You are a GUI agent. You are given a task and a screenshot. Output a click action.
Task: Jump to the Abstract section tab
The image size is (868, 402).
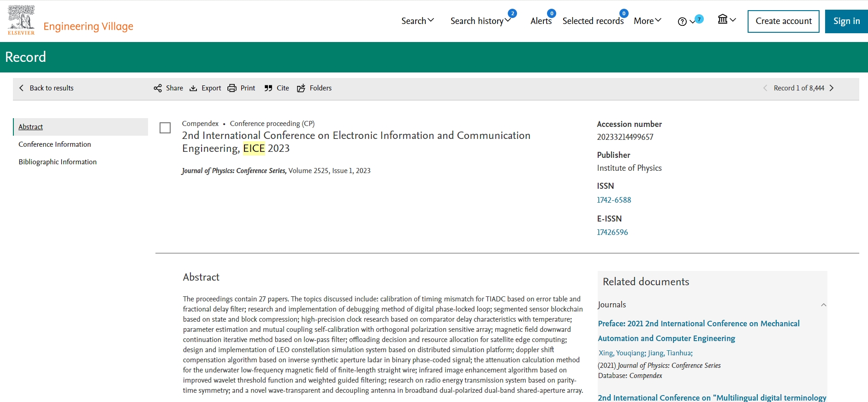(x=30, y=127)
